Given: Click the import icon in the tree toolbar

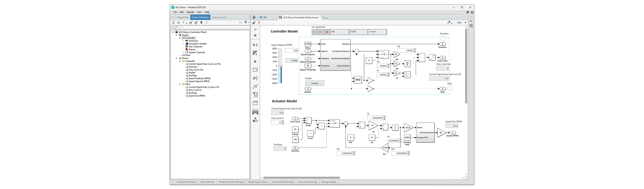Looking at the screenshot, I should pyautogui.click(x=191, y=23).
